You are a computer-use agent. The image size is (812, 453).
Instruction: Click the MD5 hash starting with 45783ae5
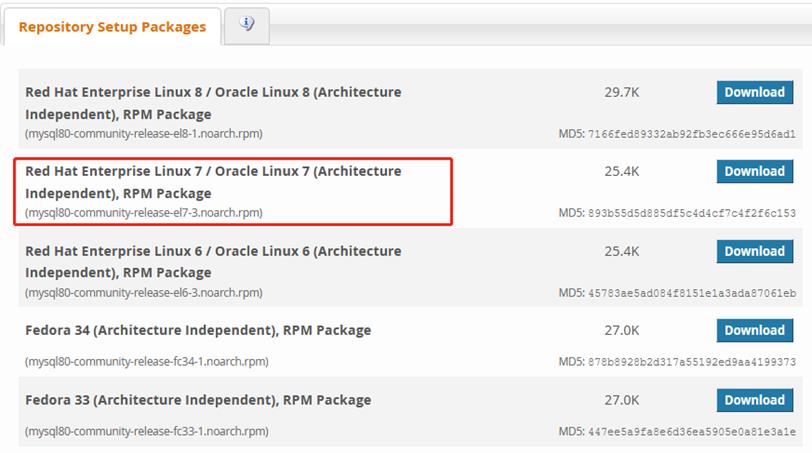coord(691,293)
